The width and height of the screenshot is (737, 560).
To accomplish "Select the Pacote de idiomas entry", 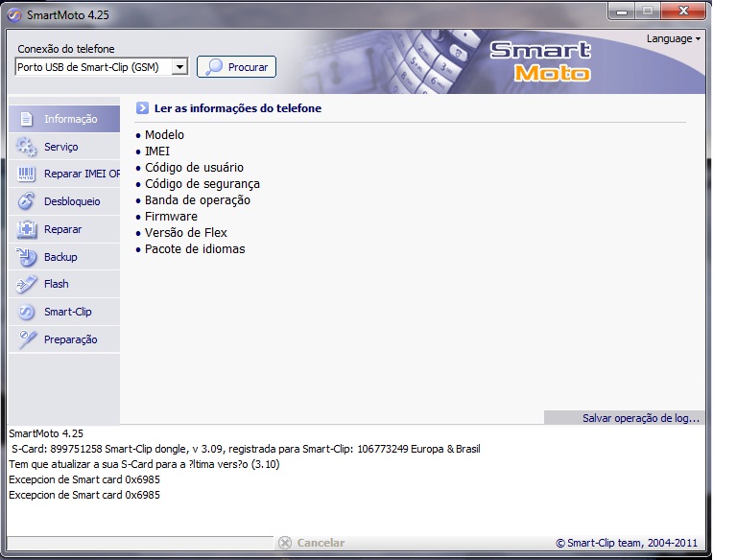I will 195,249.
